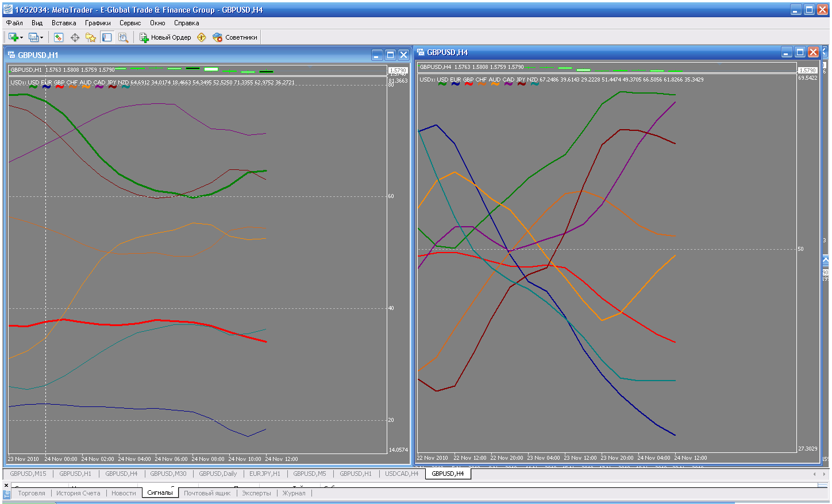Switch to the GBPUSD,Daily chart tab
The width and height of the screenshot is (832, 504).
(218, 474)
